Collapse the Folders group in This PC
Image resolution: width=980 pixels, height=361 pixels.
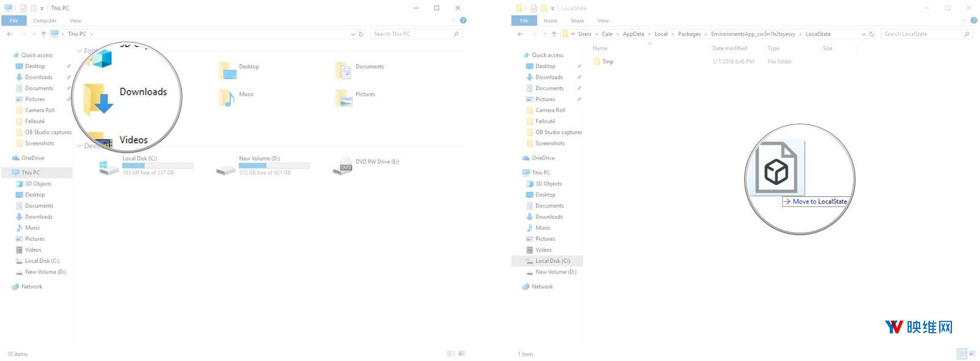(x=80, y=51)
